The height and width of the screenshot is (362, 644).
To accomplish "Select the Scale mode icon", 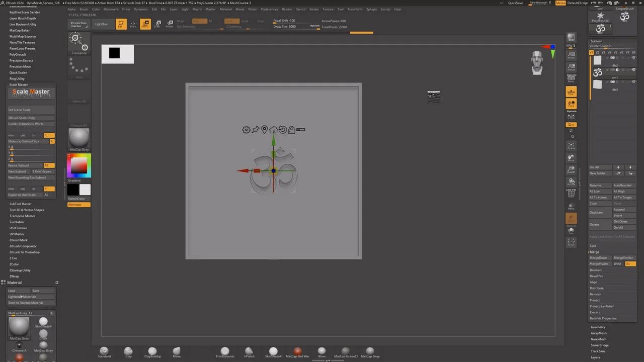I will pyautogui.click(x=157, y=24).
